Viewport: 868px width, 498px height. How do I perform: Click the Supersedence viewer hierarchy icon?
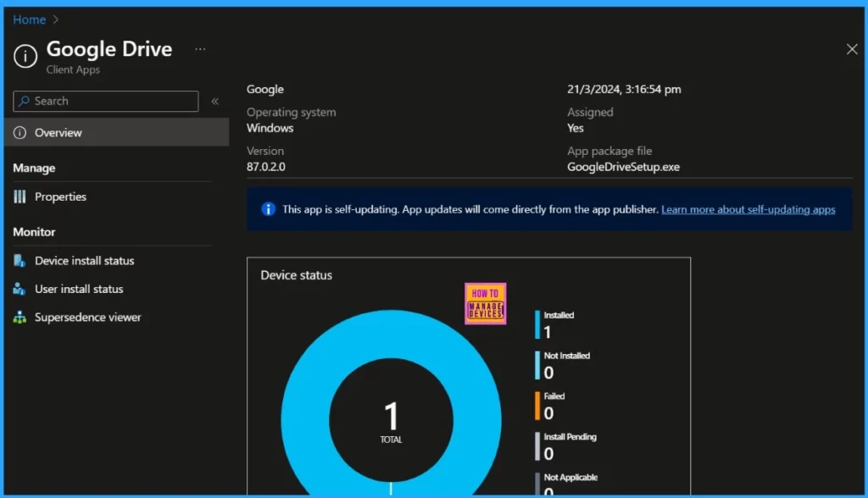tap(20, 317)
